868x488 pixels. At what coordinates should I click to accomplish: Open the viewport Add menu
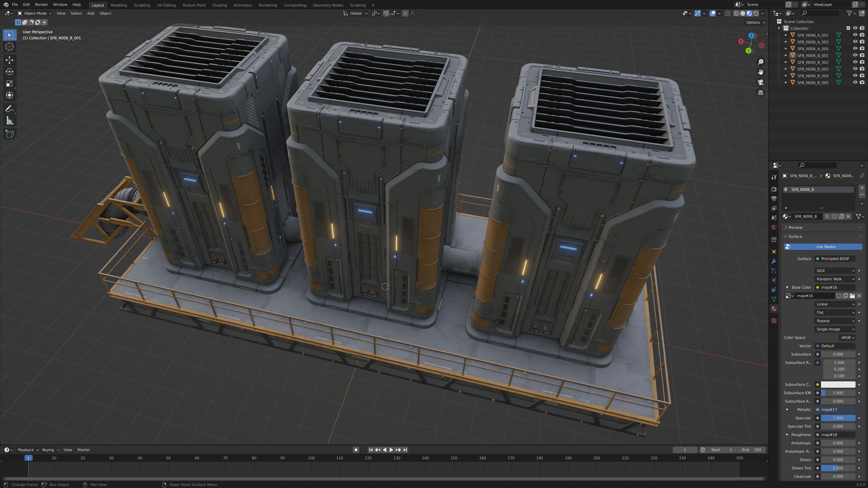point(91,14)
